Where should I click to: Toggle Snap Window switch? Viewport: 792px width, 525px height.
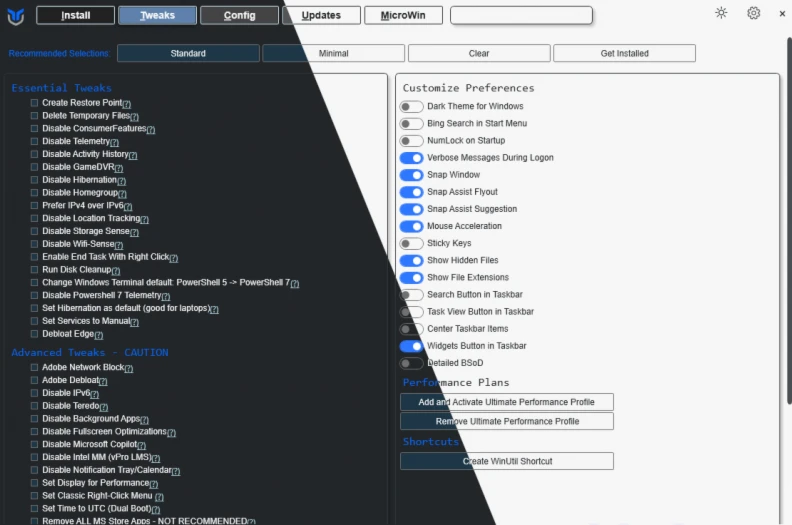pos(411,175)
